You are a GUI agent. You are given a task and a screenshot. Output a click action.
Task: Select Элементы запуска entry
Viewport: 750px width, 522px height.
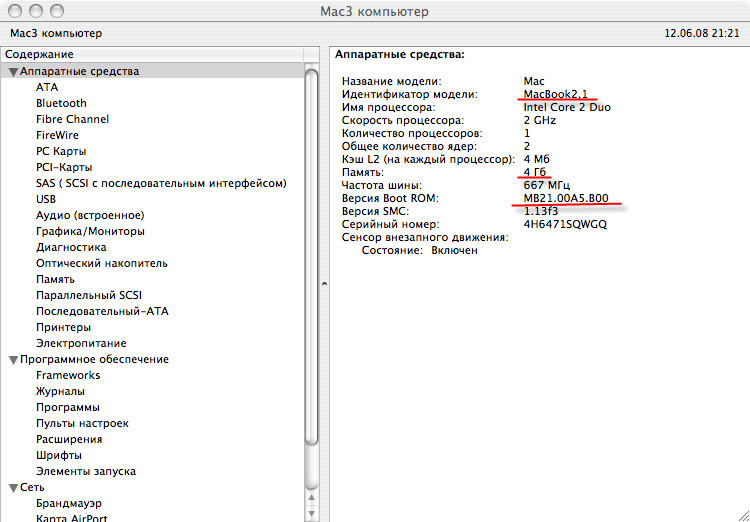click(x=86, y=471)
